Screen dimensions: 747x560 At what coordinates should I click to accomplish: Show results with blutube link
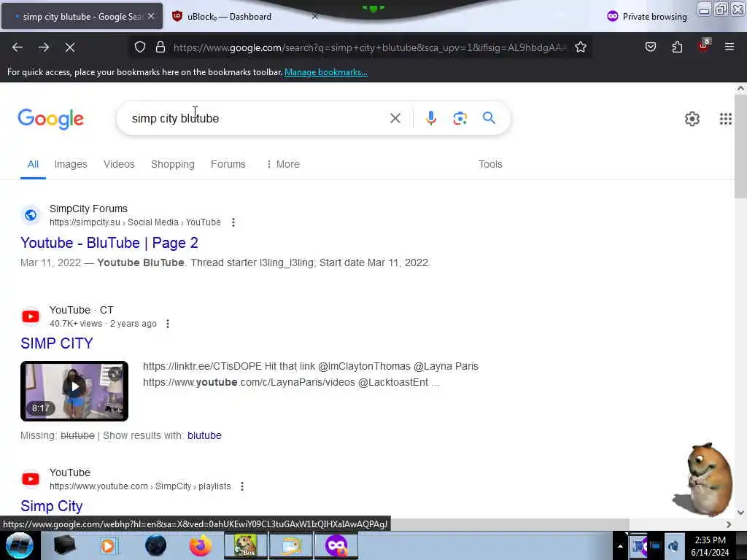[204, 435]
